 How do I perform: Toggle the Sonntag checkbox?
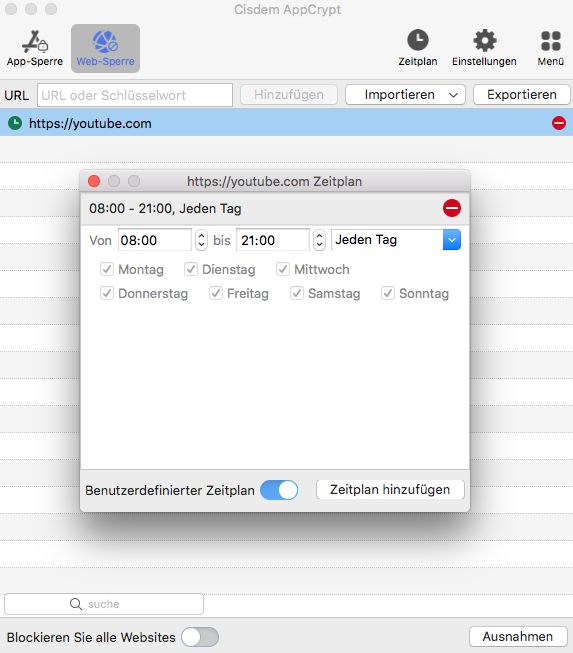click(388, 293)
